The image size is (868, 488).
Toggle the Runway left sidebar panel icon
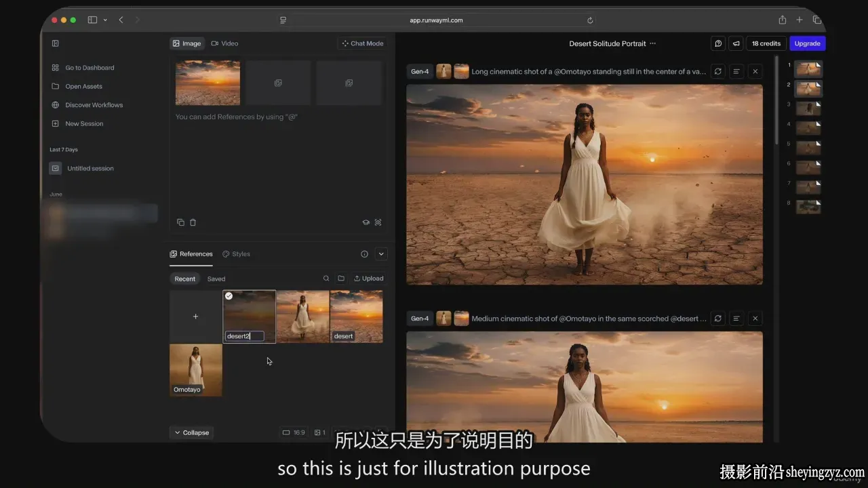pyautogui.click(x=56, y=43)
